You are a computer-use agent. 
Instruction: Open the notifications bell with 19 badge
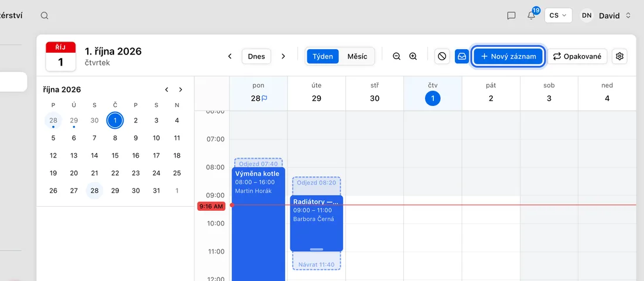[x=532, y=15]
